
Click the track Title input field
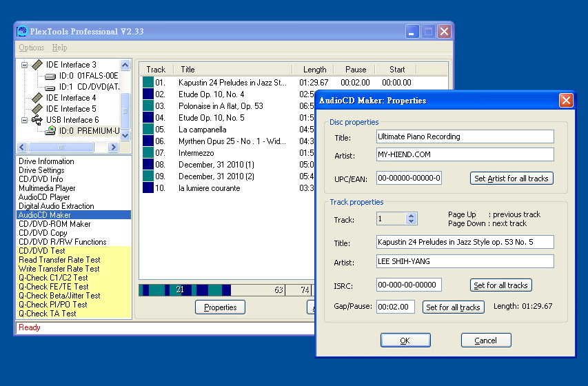pos(465,242)
